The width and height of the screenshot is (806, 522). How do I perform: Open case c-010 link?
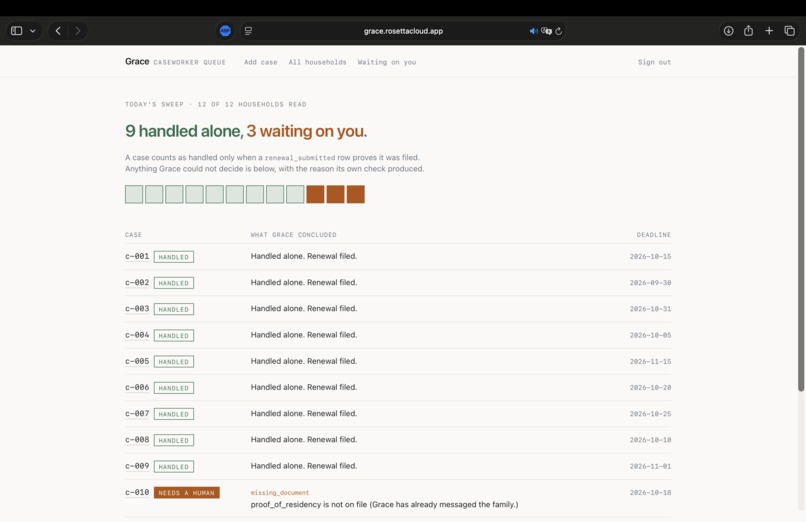[x=137, y=492]
